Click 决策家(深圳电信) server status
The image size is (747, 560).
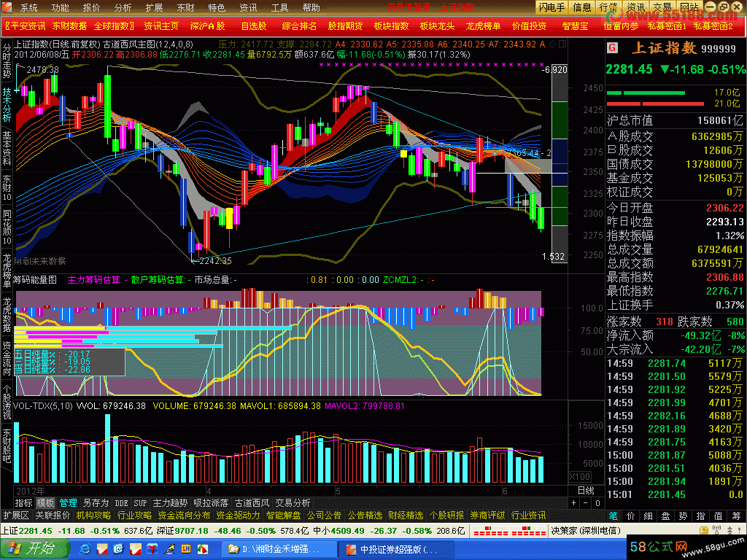tap(586, 531)
